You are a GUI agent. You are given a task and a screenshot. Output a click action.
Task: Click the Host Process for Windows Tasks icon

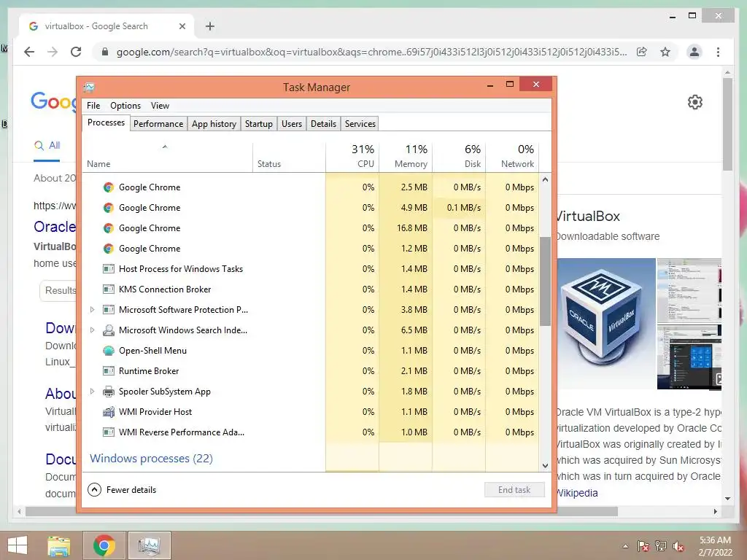[x=109, y=268]
